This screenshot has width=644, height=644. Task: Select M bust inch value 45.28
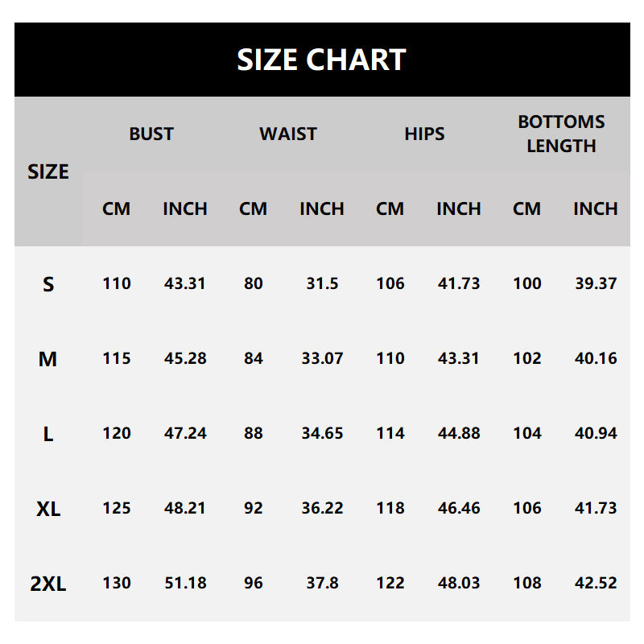click(x=185, y=358)
